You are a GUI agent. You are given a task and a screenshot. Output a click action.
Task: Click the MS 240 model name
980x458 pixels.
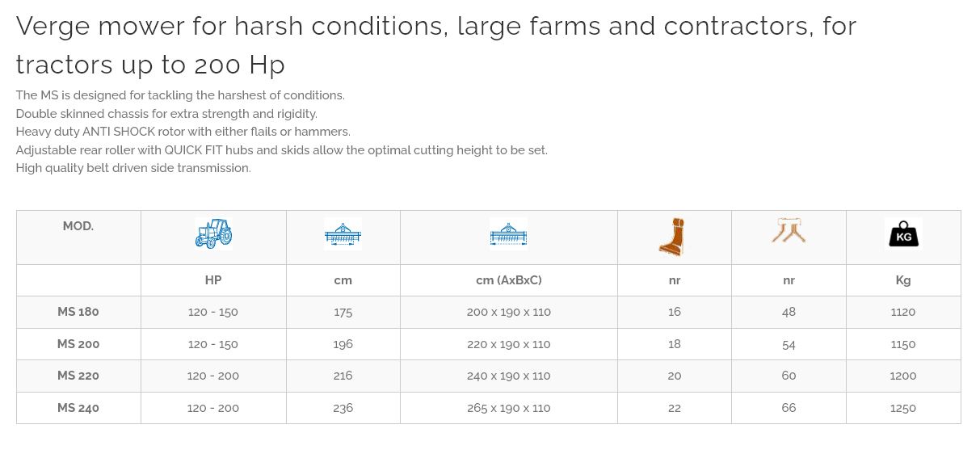pyautogui.click(x=78, y=408)
